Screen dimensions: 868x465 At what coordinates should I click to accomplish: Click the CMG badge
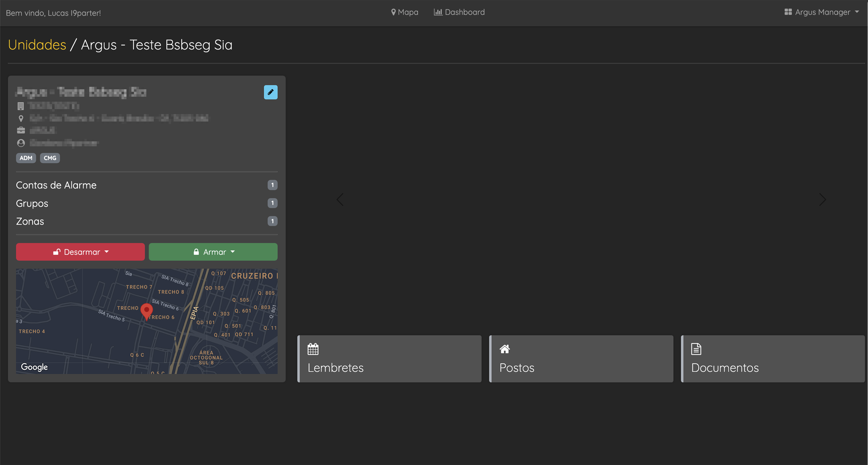(x=50, y=158)
